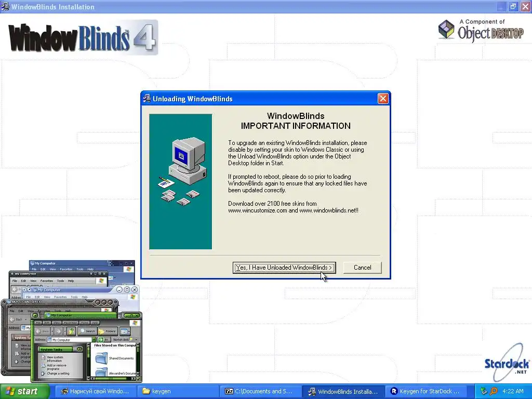Switch to the keygen folder taskbar button
Viewport: 532px width, 399px height.
(178, 391)
